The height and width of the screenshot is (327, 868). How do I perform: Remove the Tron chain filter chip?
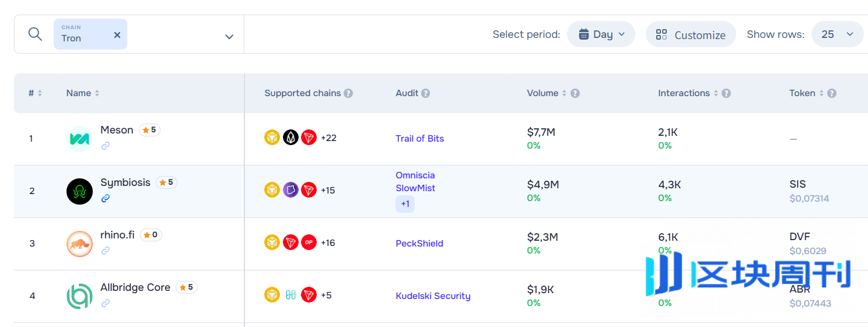[x=117, y=35]
